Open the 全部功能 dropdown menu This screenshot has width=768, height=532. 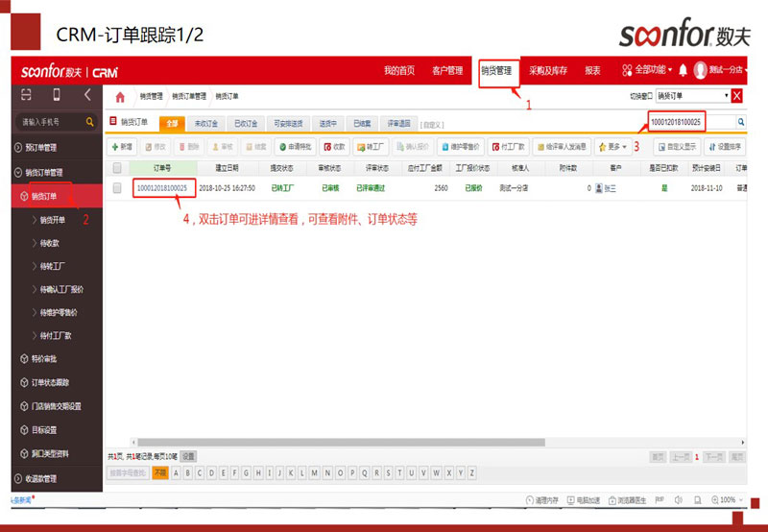(647, 71)
